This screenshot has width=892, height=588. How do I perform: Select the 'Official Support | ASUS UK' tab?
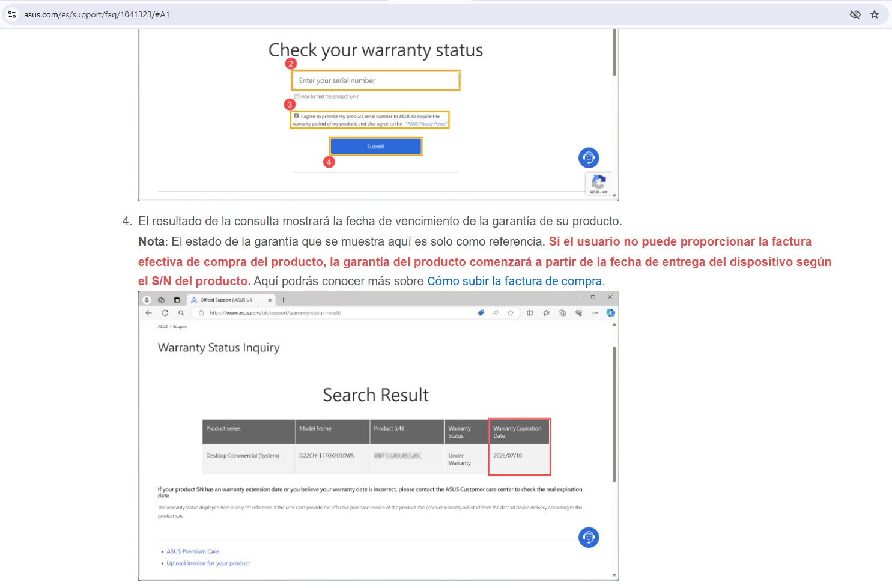(231, 300)
